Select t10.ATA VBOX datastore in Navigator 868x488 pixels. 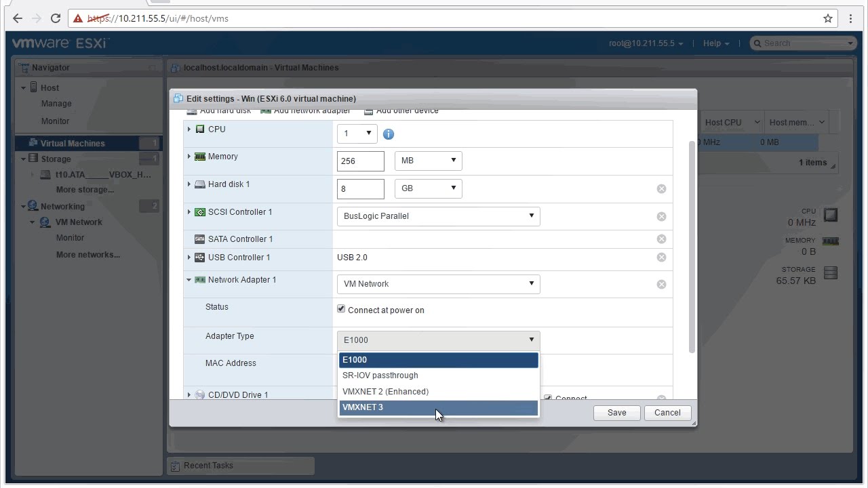(x=103, y=175)
